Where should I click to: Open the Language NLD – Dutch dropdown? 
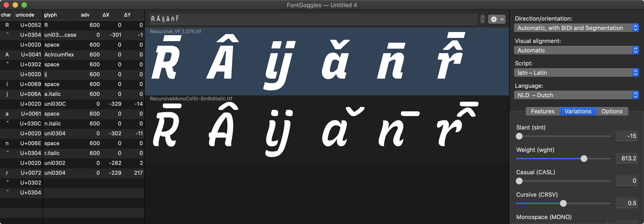[x=576, y=95]
